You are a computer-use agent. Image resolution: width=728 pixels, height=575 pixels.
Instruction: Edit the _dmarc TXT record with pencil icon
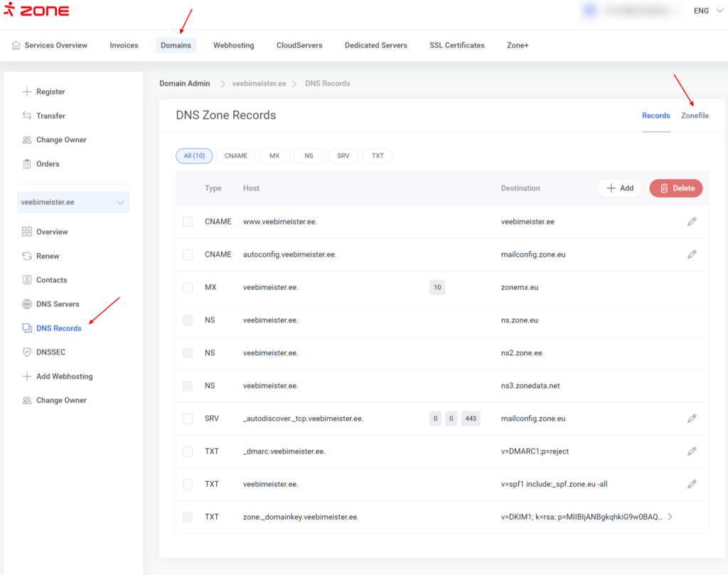click(692, 451)
